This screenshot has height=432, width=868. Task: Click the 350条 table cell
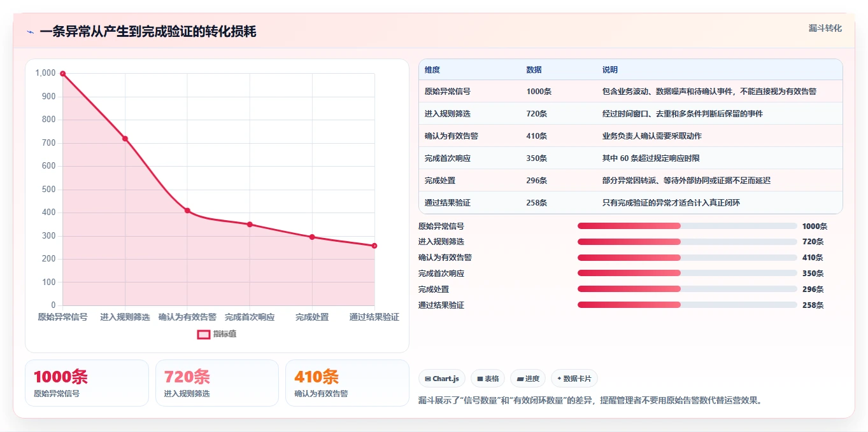[537, 158]
